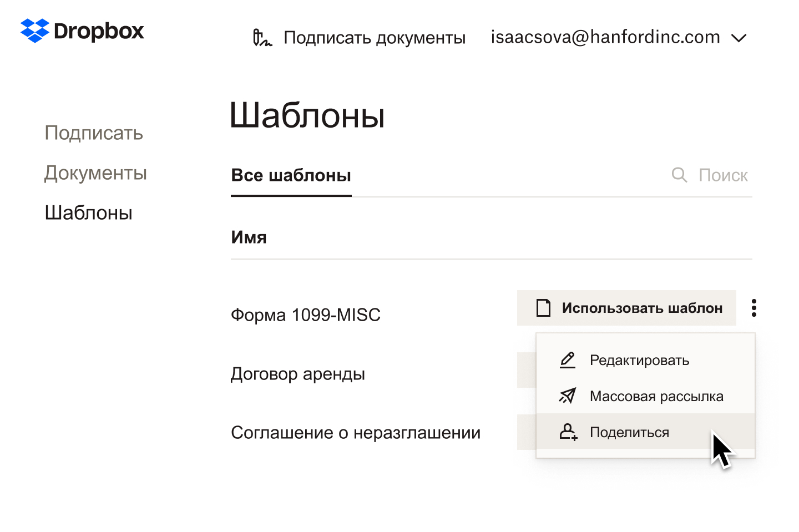
Task: Click the Поиск search field
Action: [722, 176]
